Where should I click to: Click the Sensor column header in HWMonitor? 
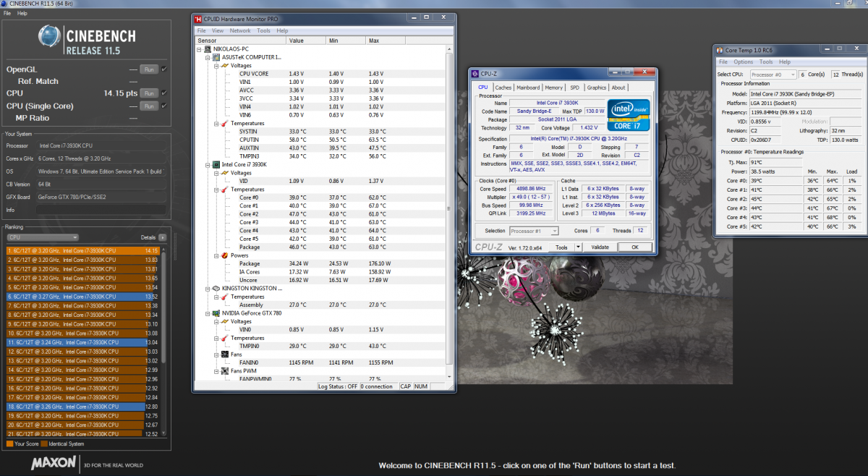click(x=242, y=41)
